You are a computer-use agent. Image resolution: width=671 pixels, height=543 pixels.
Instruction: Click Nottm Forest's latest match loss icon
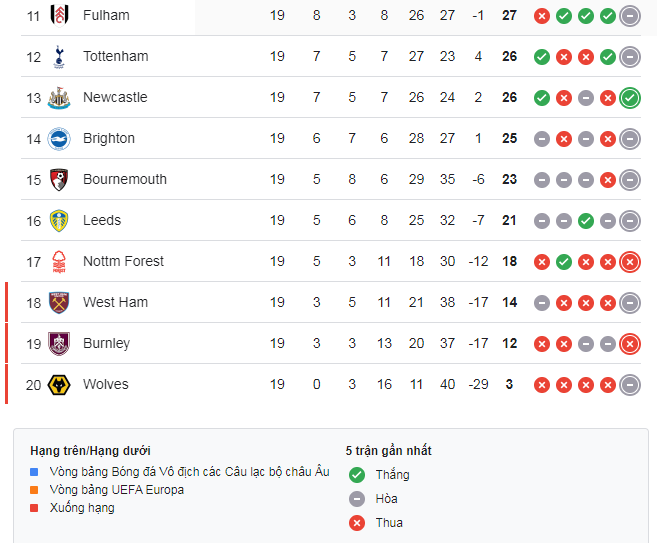point(629,261)
